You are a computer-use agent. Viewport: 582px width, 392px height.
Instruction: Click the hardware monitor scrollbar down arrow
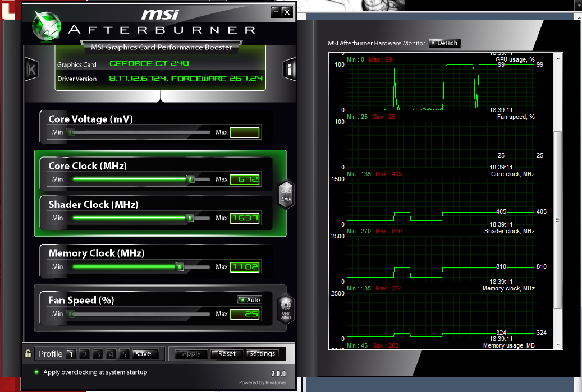(558, 345)
